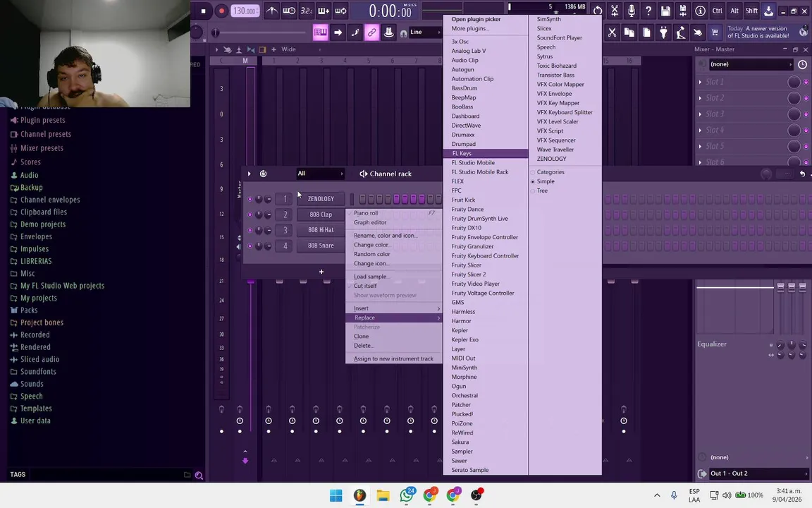Click the tempo 130.000 field
Screen dimensions: 812x508
point(245,11)
